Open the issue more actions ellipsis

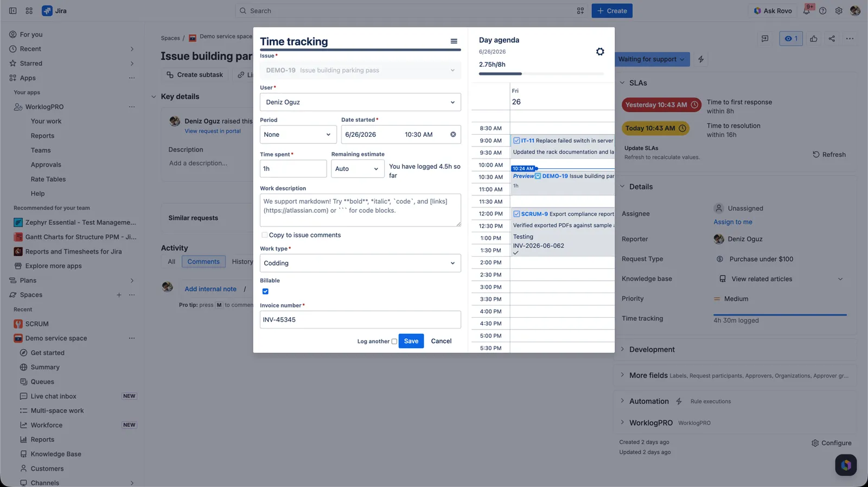[x=850, y=39]
